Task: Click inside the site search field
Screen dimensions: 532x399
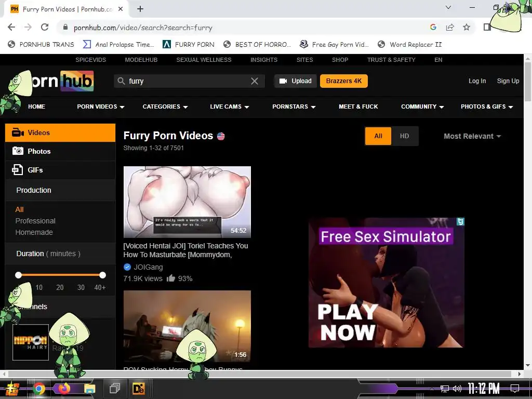Action: pyautogui.click(x=189, y=81)
